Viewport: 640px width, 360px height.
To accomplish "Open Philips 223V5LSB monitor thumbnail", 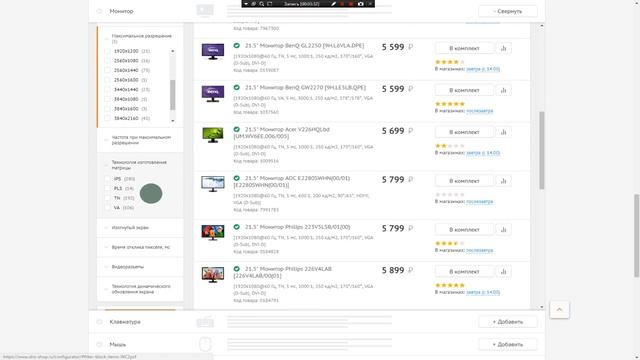I will [x=213, y=232].
